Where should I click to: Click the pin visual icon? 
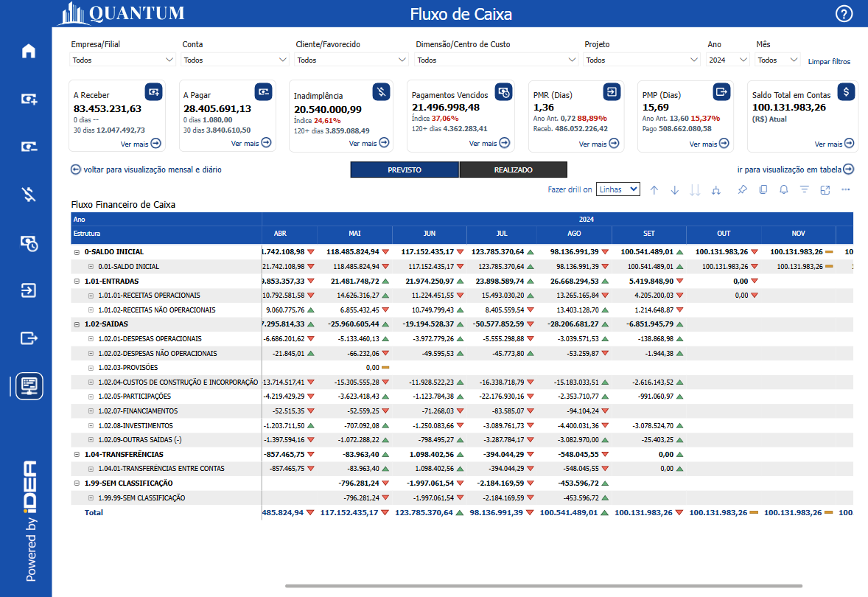(742, 190)
